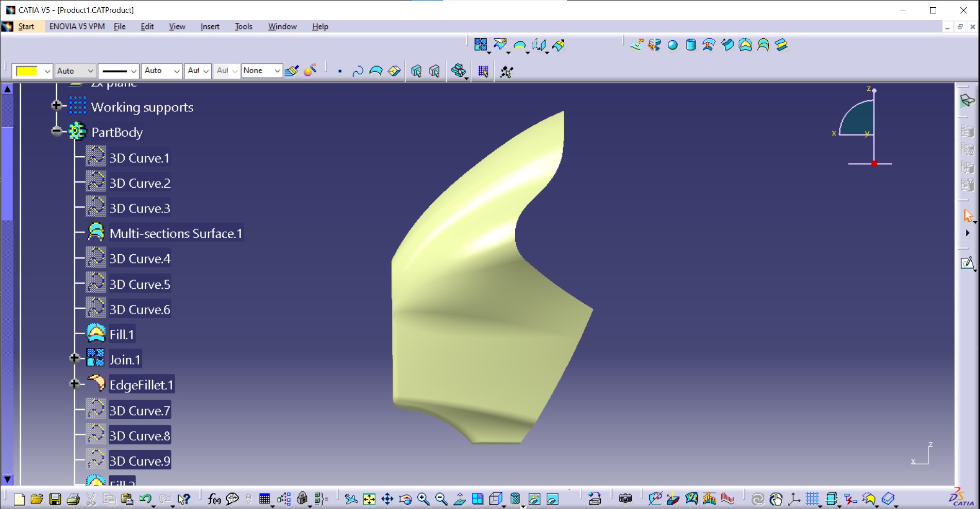Open a file with the folder icon
The width and height of the screenshot is (980, 509).
[37, 499]
